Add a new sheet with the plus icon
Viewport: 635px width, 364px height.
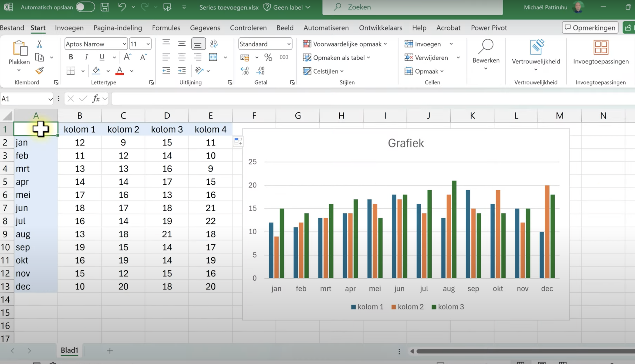pos(110,351)
